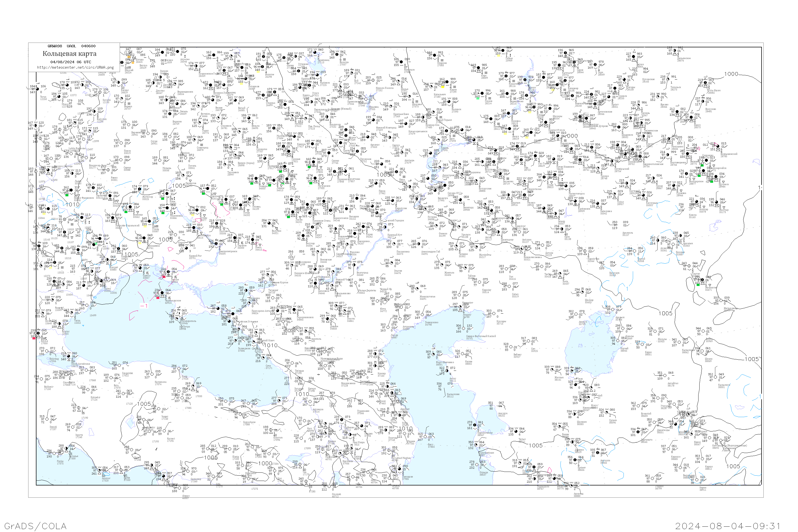
Task: Click the Таганрог 34720 station label
Action: click(x=273, y=291)
